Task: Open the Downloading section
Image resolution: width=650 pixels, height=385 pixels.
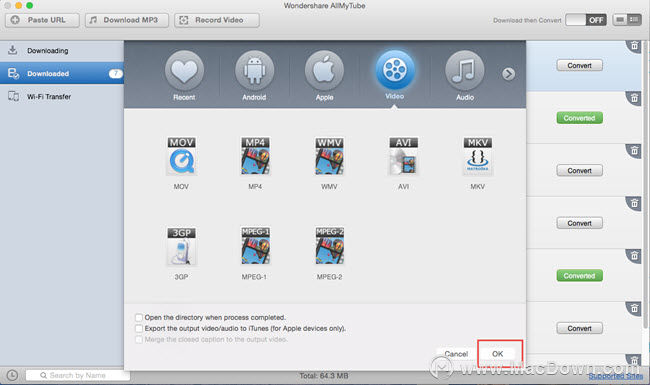Action: point(62,51)
